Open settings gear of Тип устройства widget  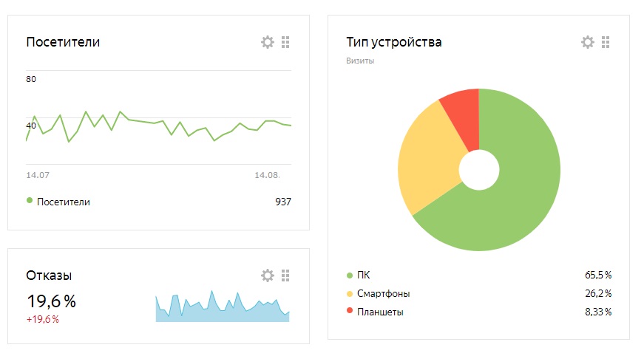[x=588, y=42]
